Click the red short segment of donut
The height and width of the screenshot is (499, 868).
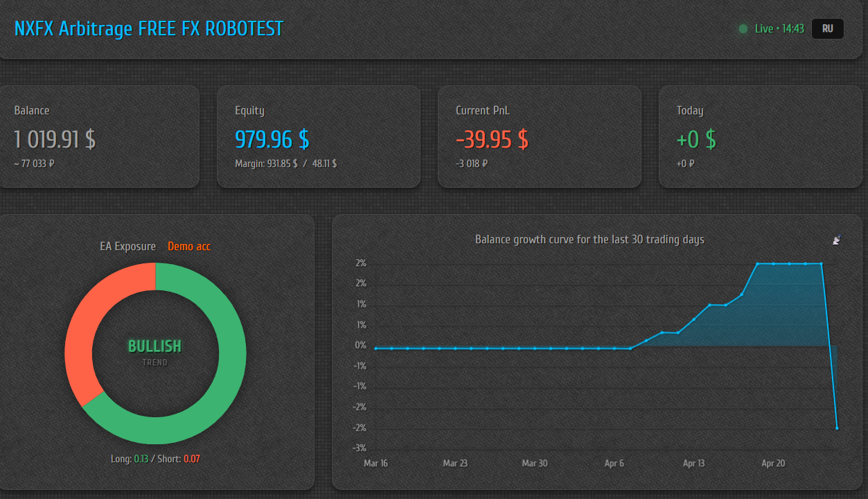tap(83, 326)
